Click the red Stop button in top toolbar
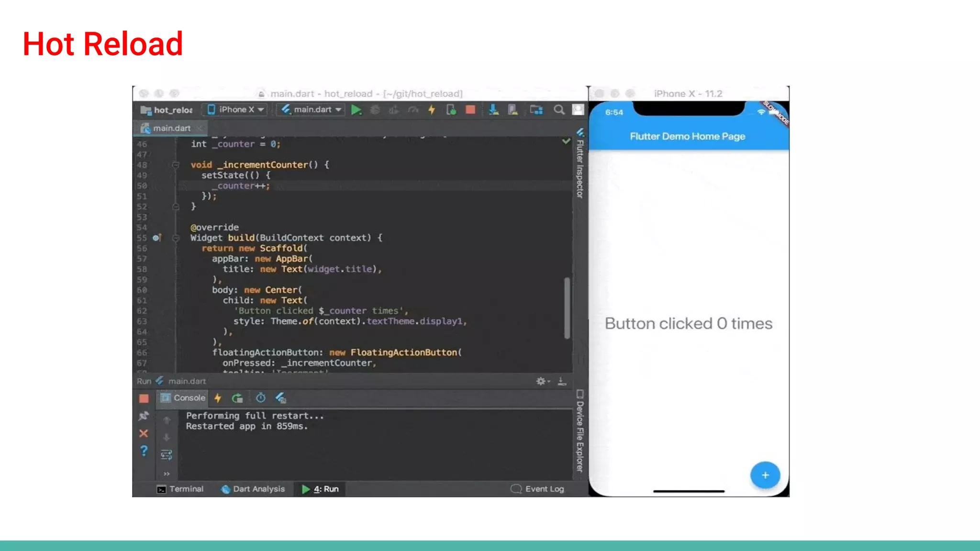Image resolution: width=980 pixels, height=551 pixels. pos(470,110)
